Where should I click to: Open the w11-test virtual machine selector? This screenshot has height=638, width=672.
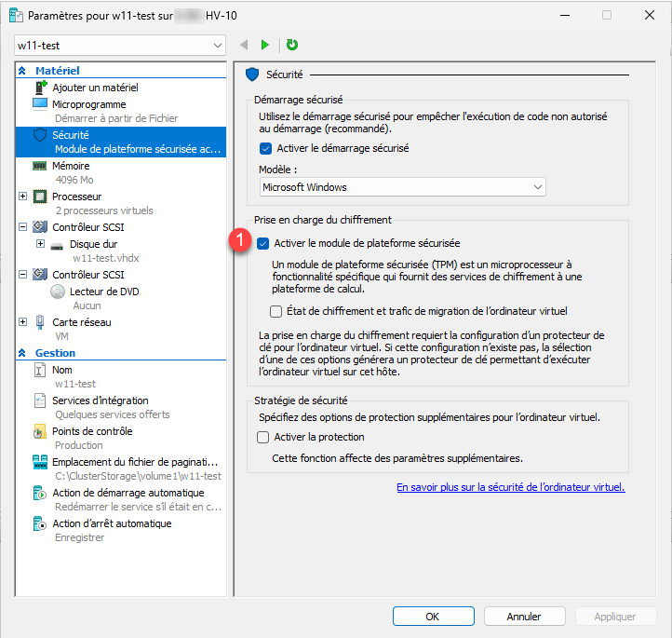[120, 46]
